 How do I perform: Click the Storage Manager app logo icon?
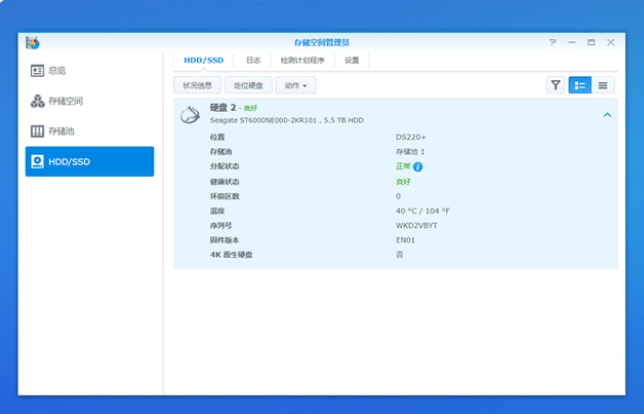click(x=32, y=42)
